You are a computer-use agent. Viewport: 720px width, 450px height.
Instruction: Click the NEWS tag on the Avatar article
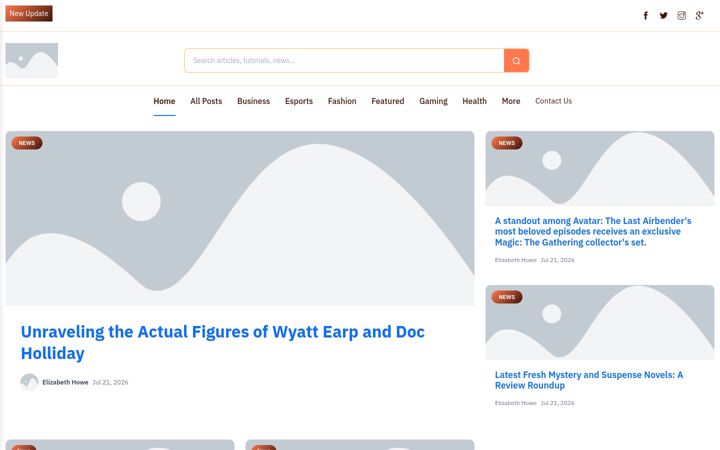coord(507,143)
